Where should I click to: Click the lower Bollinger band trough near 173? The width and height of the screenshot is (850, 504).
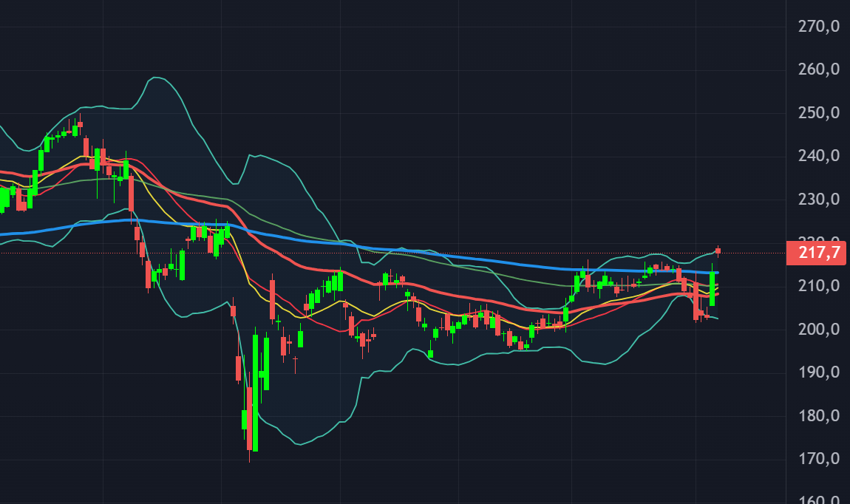coord(299,444)
